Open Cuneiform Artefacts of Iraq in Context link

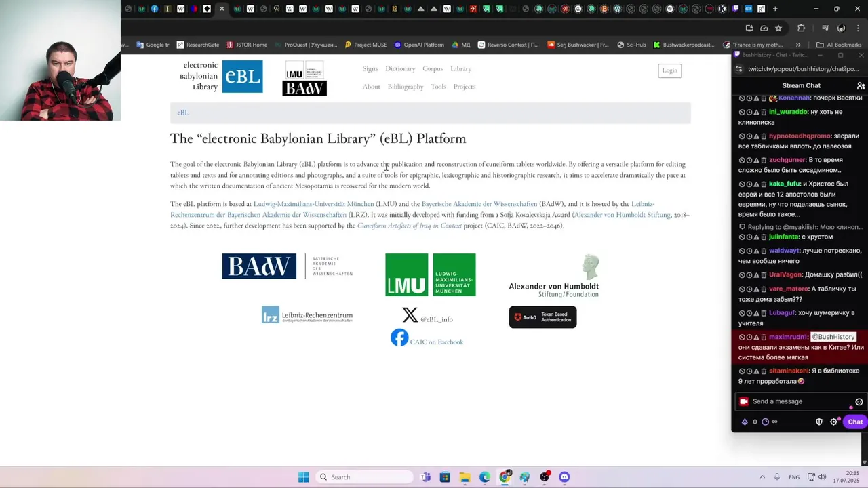click(x=410, y=226)
